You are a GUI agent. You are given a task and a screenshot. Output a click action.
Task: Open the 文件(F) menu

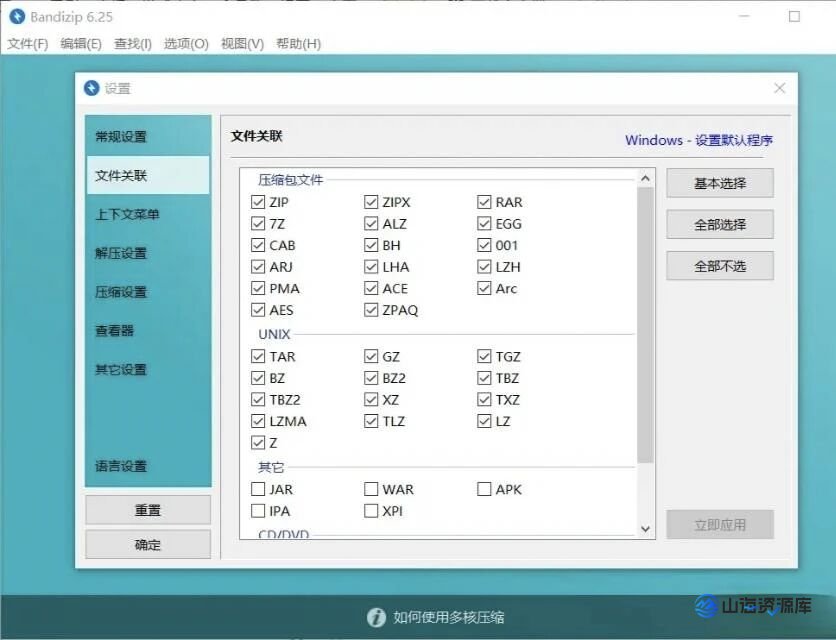[x=27, y=44]
